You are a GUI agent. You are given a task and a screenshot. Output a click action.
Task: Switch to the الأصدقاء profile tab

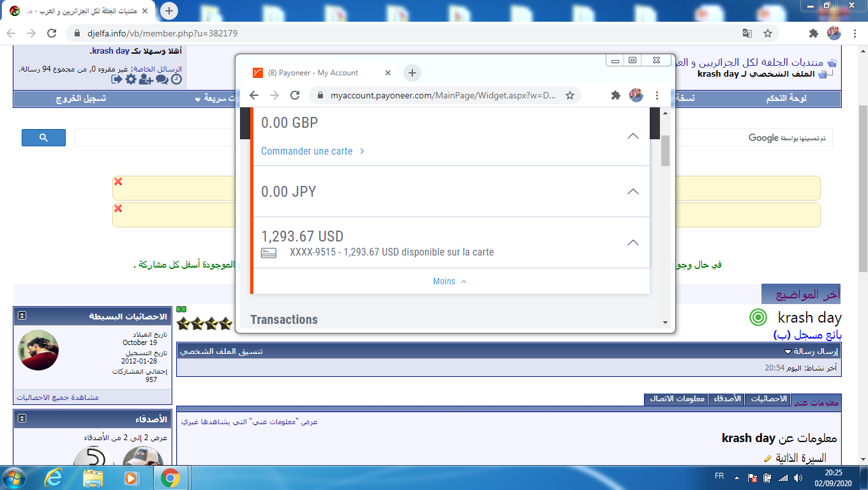pyautogui.click(x=726, y=399)
